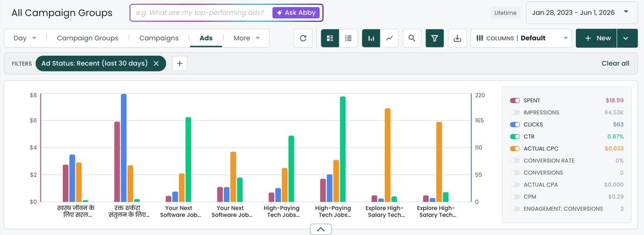The height and width of the screenshot is (235, 644).
Task: Open the date range dropdown
Action: [x=582, y=12]
